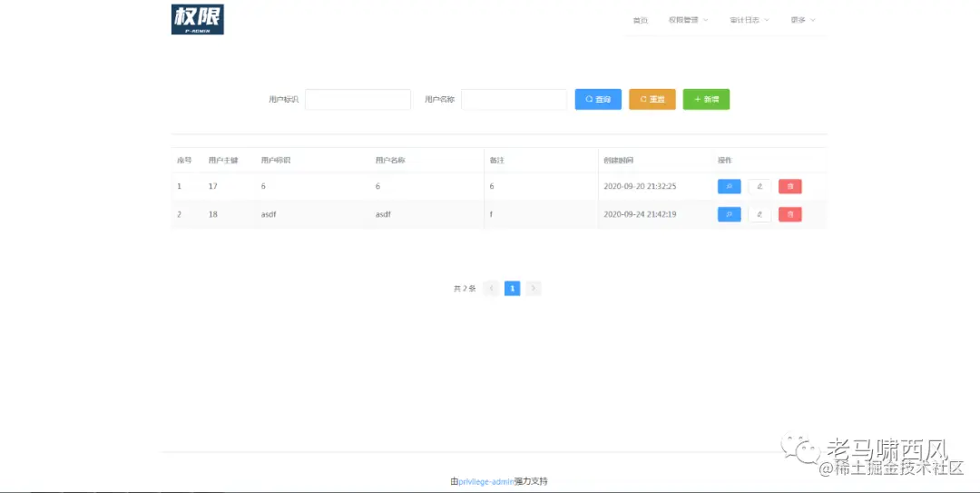Image resolution: width=980 pixels, height=493 pixels.
Task: Click the green 新增 add button
Action: point(706,100)
